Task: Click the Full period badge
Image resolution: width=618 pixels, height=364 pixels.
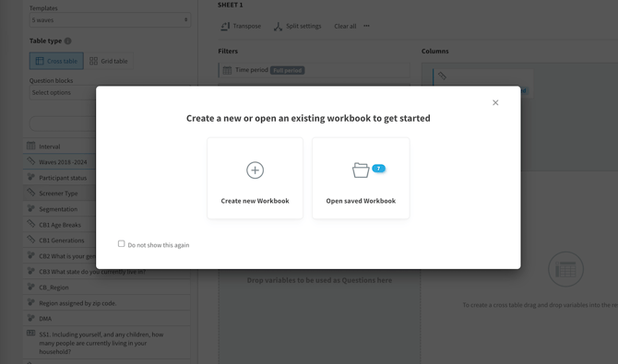Action: coord(287,70)
